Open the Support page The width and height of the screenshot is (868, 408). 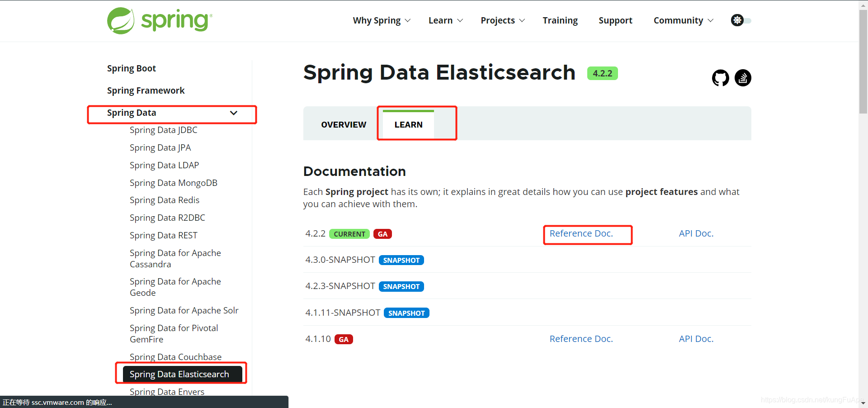pos(615,20)
